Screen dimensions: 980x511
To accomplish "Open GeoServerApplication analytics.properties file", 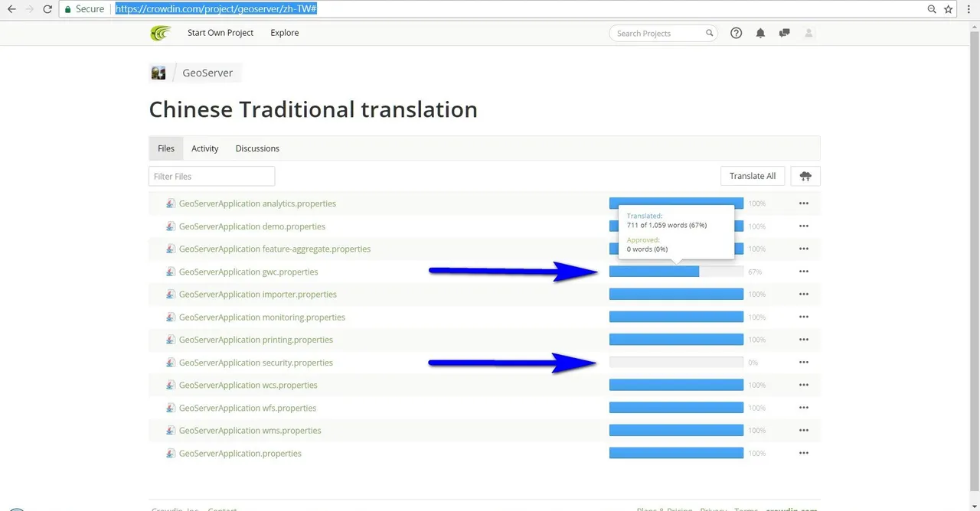I will pyautogui.click(x=257, y=203).
